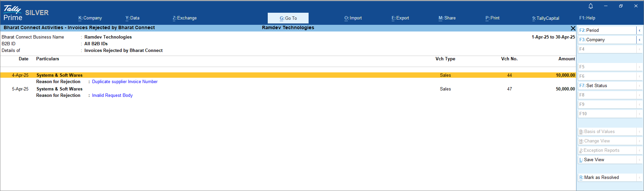Screen dimensions: 644x191
Task: Open the Z: Exchange menu
Action: click(x=185, y=18)
